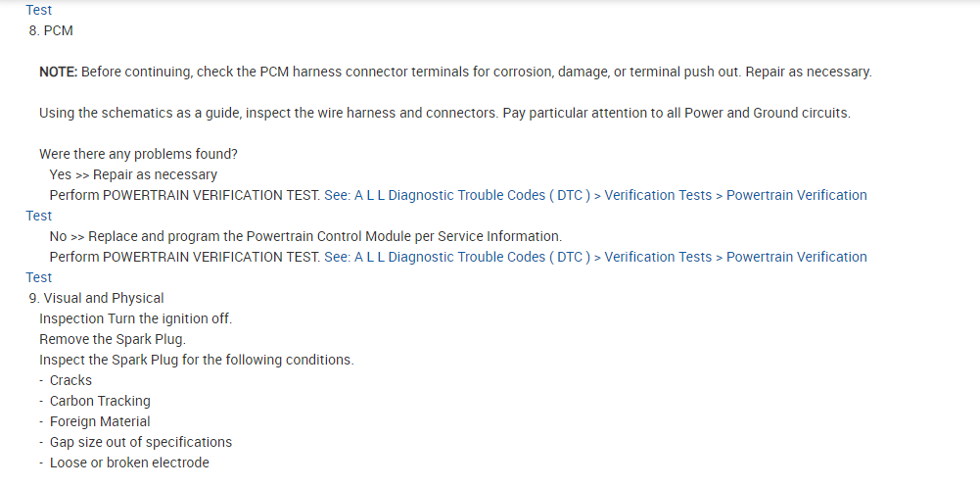The image size is (980, 487).
Task: Click the "Cracks" list item
Action: (70, 380)
